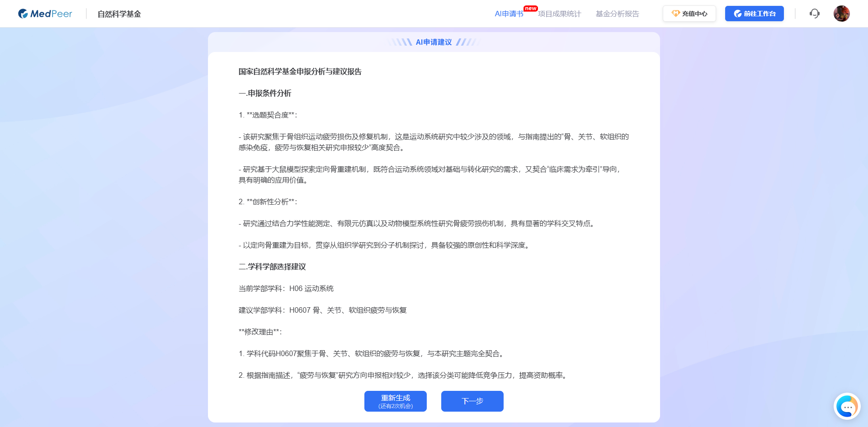Image resolution: width=868 pixels, height=427 pixels.
Task: Click sentence starting 根据指南描述
Action: click(x=404, y=375)
